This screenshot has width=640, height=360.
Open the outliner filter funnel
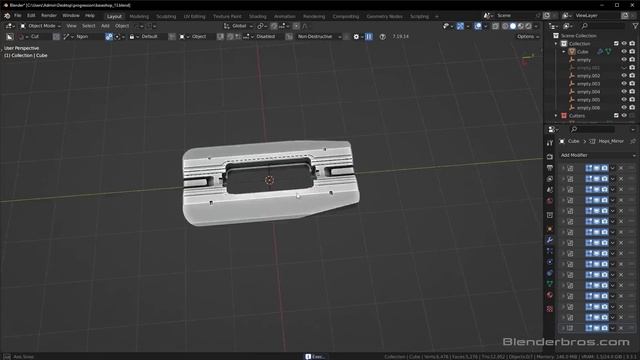tap(635, 26)
